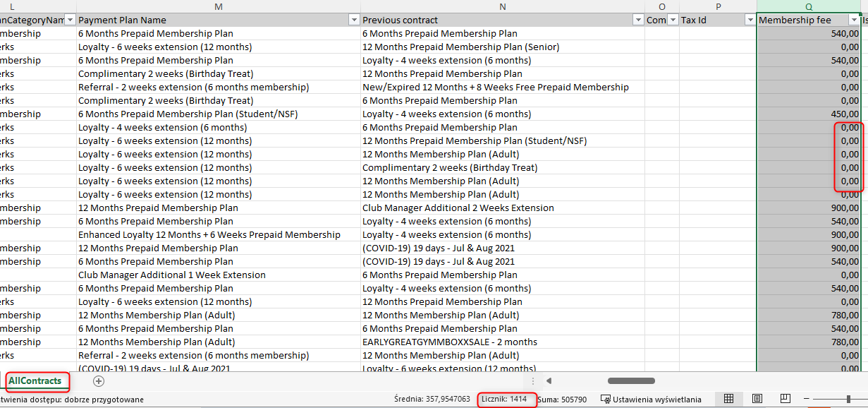Open the Payment Plan Name filter dropdown
The height and width of the screenshot is (408, 868).
pyautogui.click(x=354, y=20)
